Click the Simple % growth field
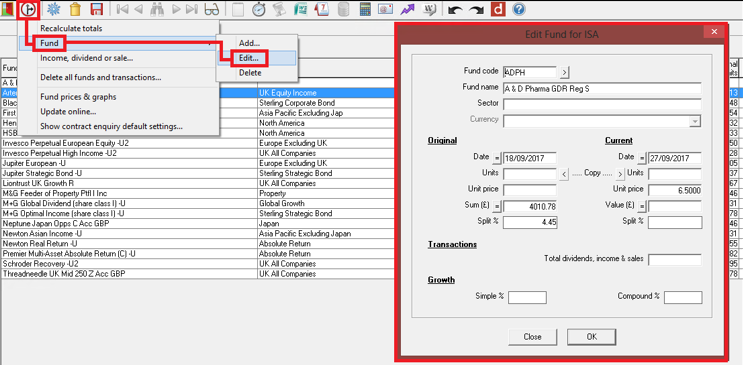 pyautogui.click(x=527, y=297)
